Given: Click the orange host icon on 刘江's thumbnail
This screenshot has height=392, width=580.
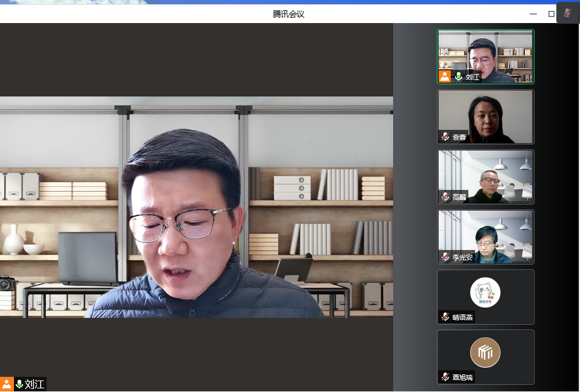Looking at the screenshot, I should [x=445, y=76].
